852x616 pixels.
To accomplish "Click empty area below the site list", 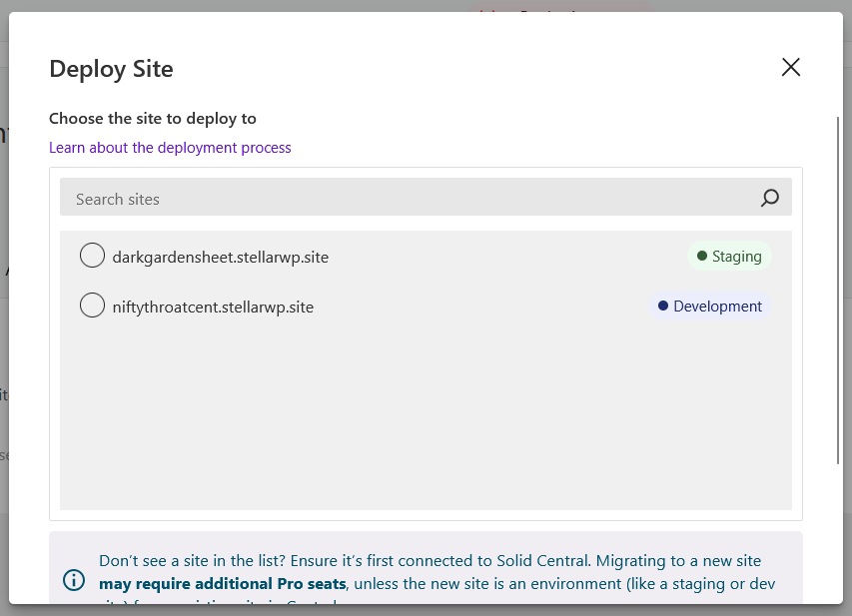I will pos(426,419).
